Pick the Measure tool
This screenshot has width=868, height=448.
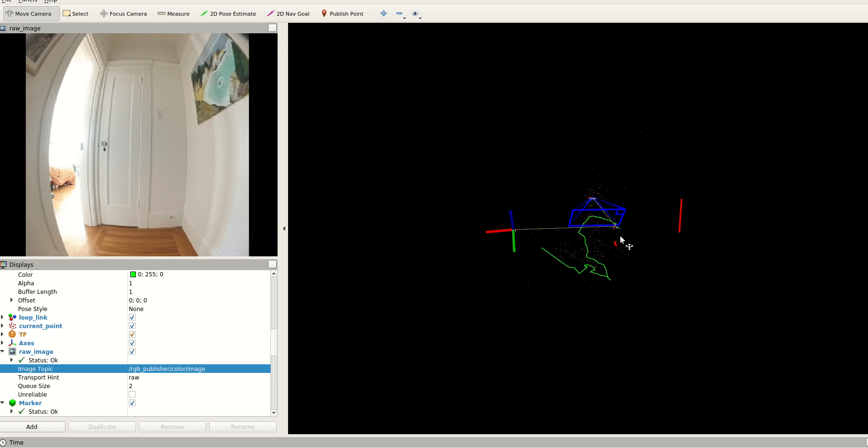click(x=174, y=14)
